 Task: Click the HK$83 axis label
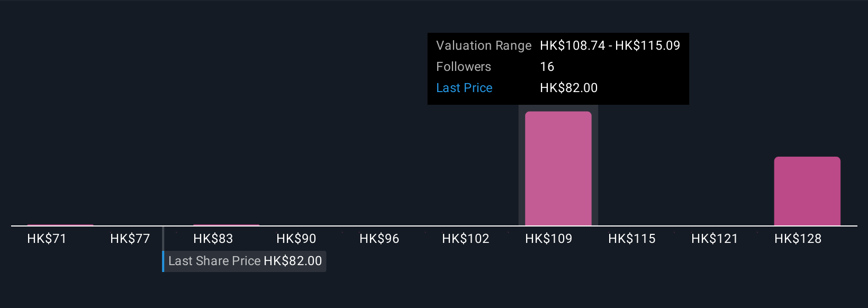213,239
